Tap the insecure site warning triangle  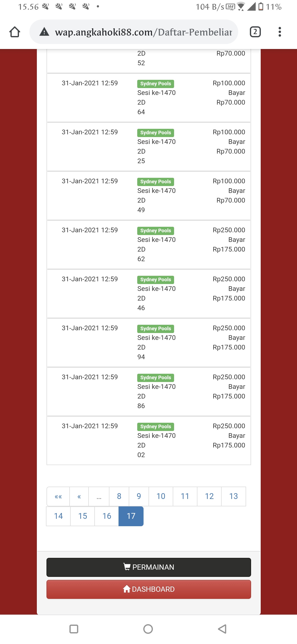(x=44, y=32)
